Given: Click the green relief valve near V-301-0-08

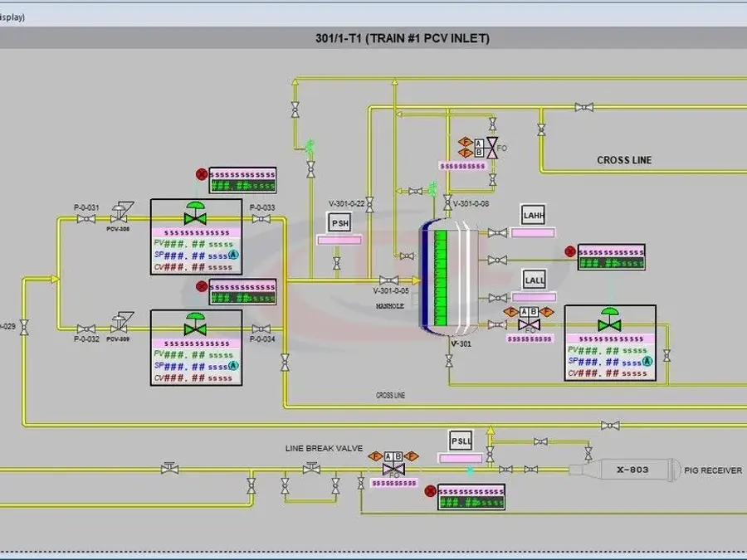Looking at the screenshot, I should click(432, 187).
